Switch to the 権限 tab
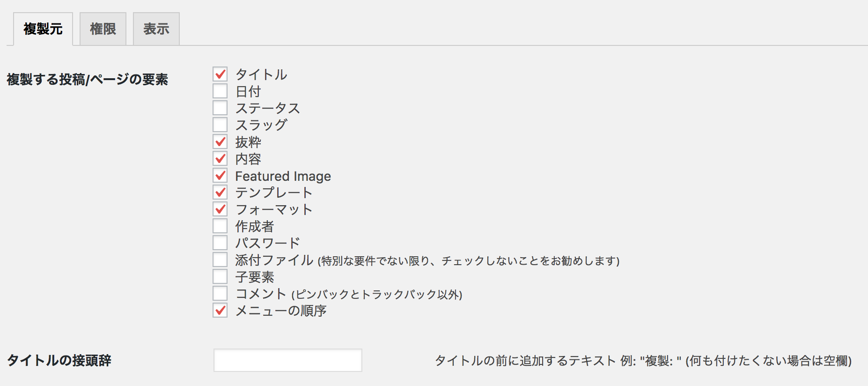This screenshot has width=868, height=386. 103,29
